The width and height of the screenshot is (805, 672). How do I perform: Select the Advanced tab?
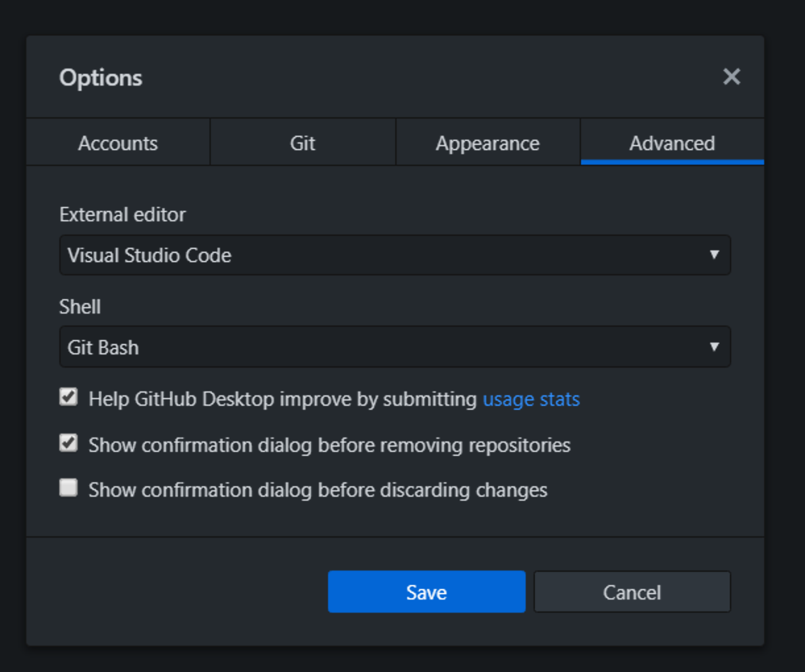(672, 143)
